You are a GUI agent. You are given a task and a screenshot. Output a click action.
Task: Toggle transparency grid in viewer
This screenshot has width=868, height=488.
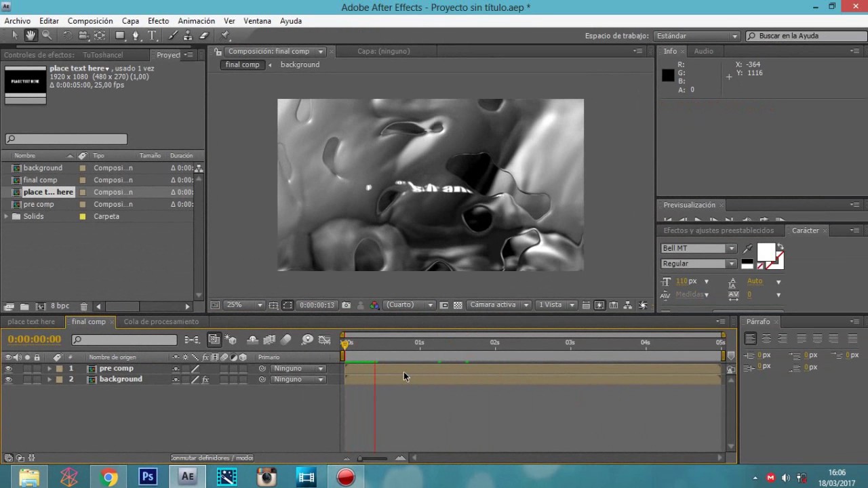[458, 305]
